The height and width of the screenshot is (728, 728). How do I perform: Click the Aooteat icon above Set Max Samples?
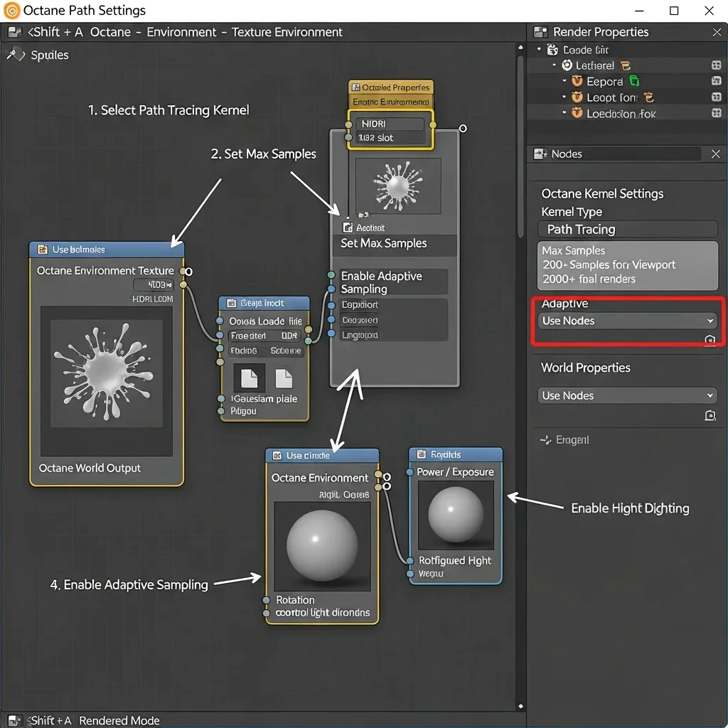(347, 227)
